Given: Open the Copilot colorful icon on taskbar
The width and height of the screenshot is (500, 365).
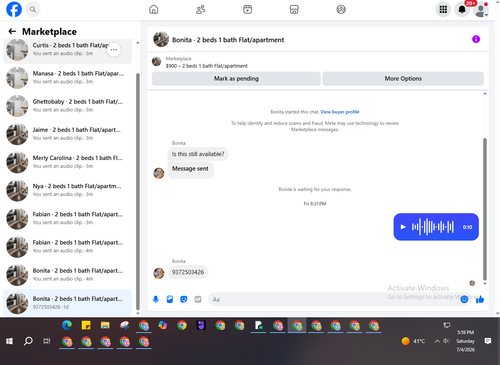Looking at the screenshot, I should [163, 325].
